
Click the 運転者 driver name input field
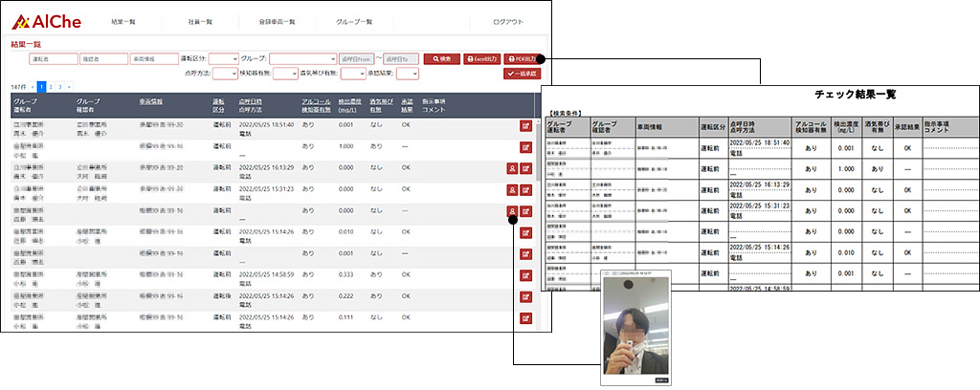pos(54,58)
